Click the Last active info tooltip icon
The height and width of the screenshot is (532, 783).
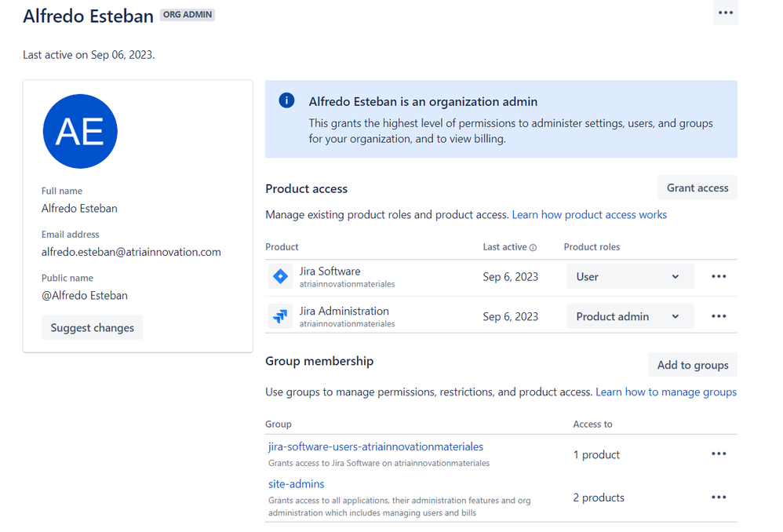533,248
